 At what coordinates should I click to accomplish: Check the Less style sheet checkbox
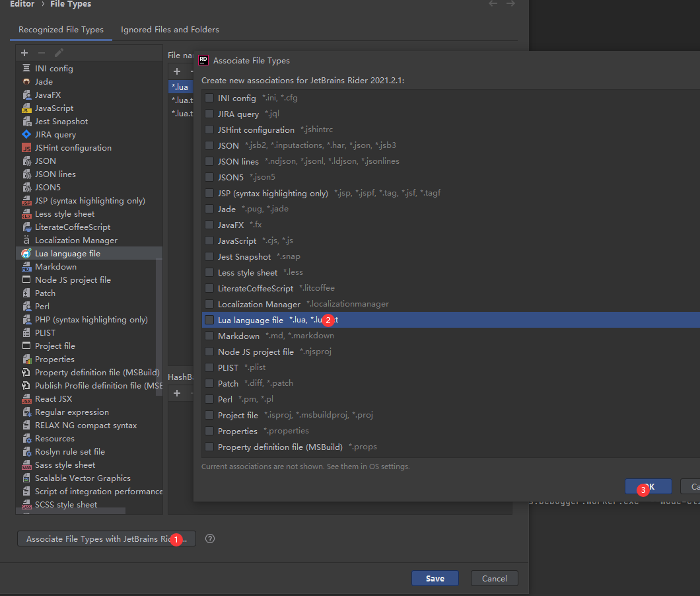pyautogui.click(x=209, y=272)
